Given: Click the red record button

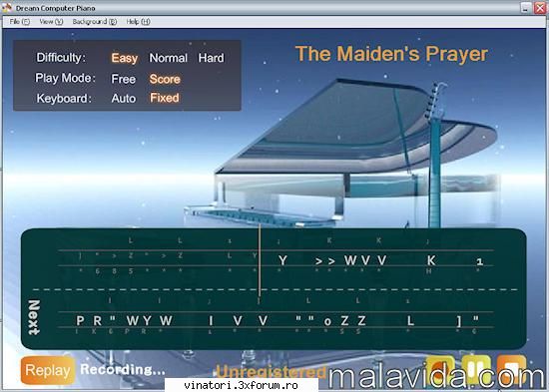Looking at the screenshot, I should click(x=440, y=370).
